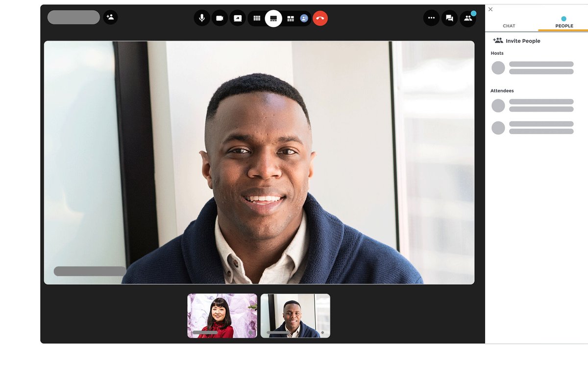Click Invite People

[517, 41]
